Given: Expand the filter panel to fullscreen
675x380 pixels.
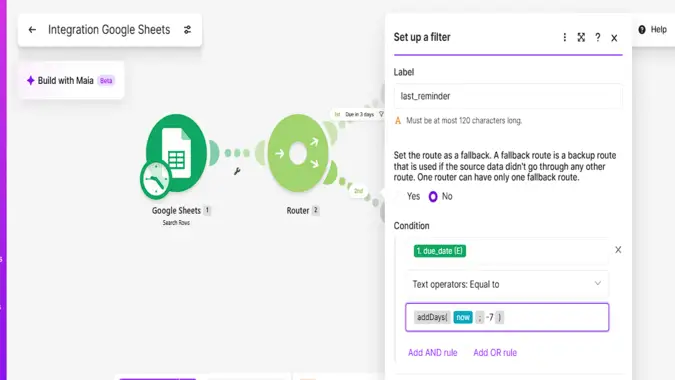Looking at the screenshot, I should pyautogui.click(x=581, y=37).
